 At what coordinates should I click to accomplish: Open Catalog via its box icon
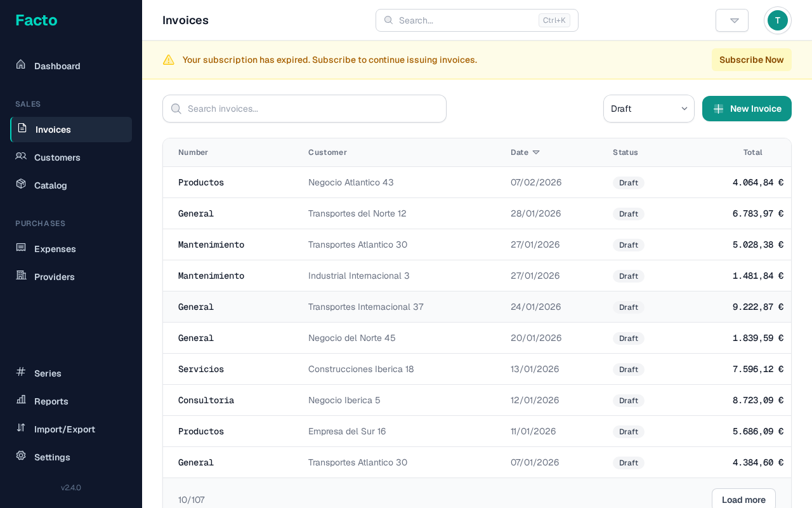(21, 184)
